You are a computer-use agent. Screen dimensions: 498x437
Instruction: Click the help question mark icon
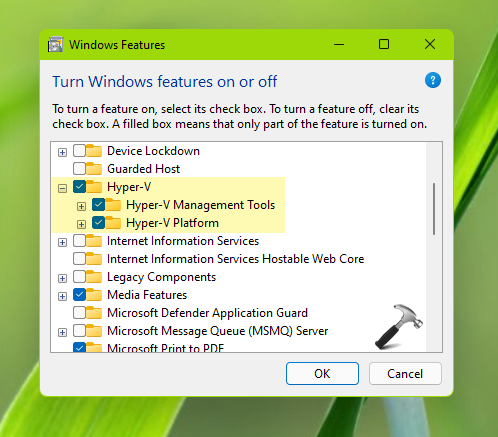tap(433, 80)
